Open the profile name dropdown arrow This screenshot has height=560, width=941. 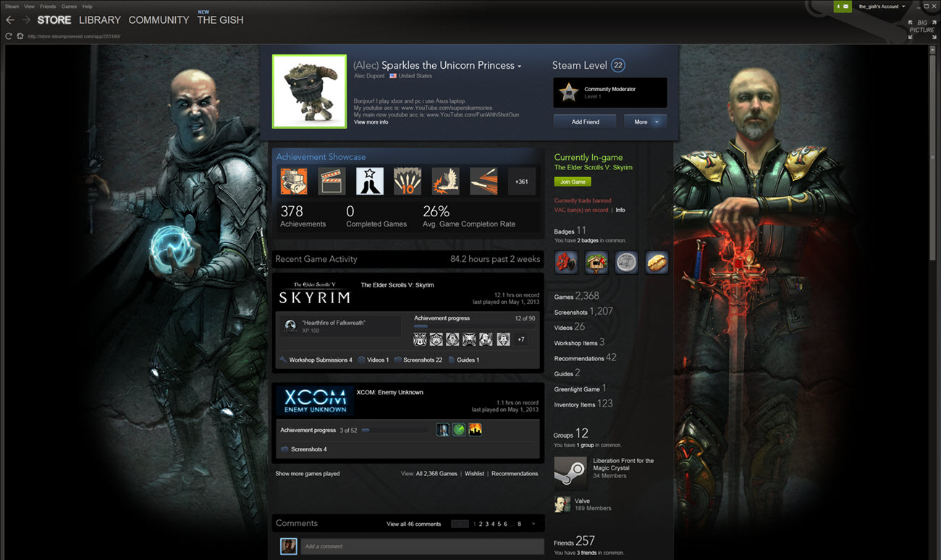coord(519,67)
